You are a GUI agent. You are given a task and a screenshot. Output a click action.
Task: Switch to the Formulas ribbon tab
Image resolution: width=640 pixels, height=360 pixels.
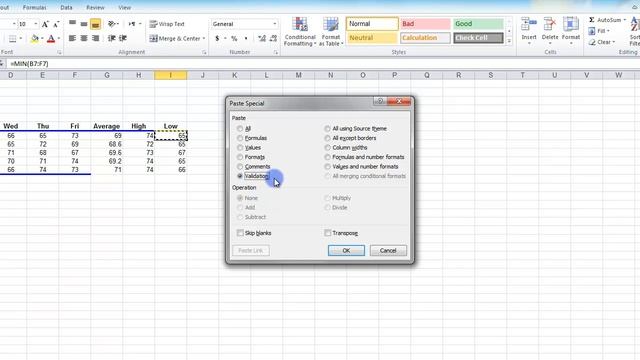coord(34,7)
